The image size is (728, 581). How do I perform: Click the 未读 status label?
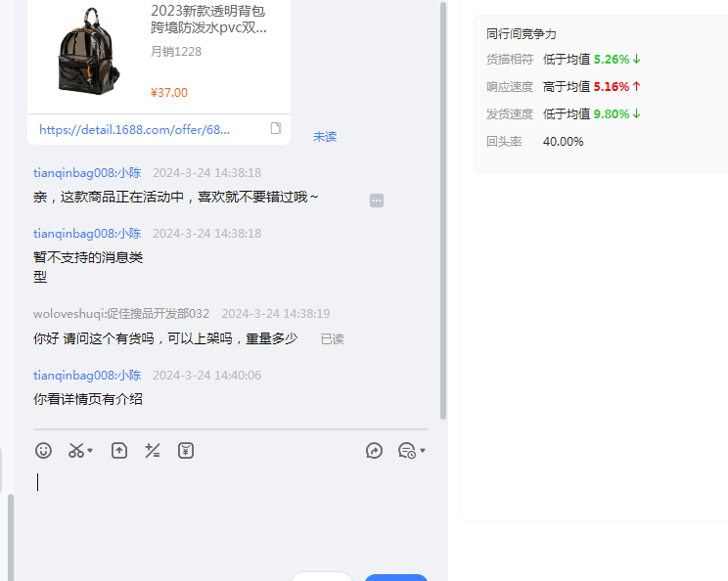coord(325,137)
